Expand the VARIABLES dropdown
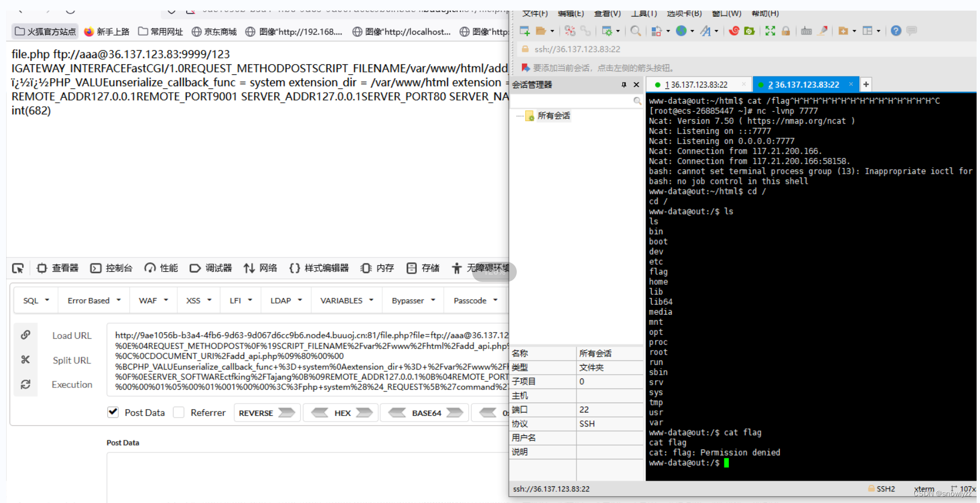This screenshot has width=980, height=503. [x=347, y=300]
